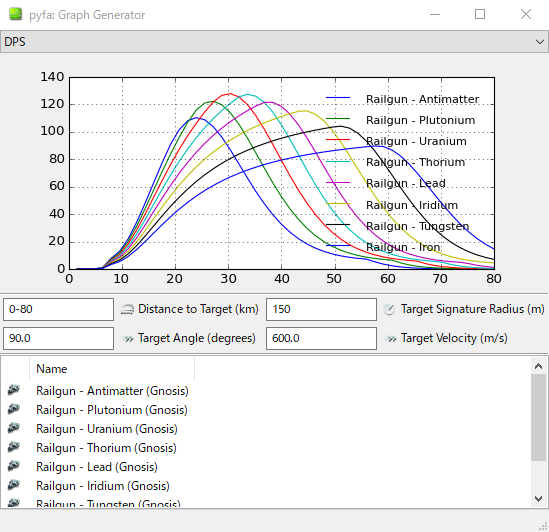Click the Target Angle input field

tap(58, 338)
